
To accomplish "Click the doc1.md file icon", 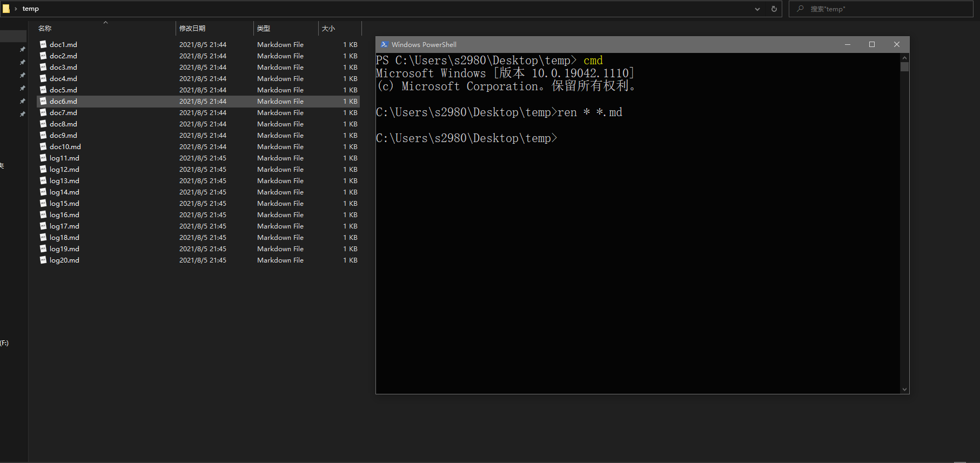I will pos(43,44).
